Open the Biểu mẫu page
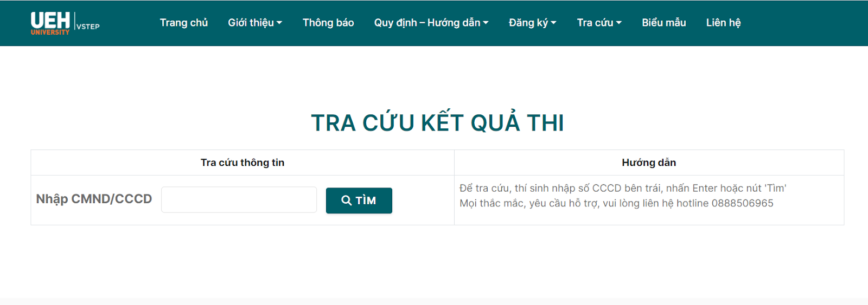Screen dimensions: 868x305 pos(664,23)
